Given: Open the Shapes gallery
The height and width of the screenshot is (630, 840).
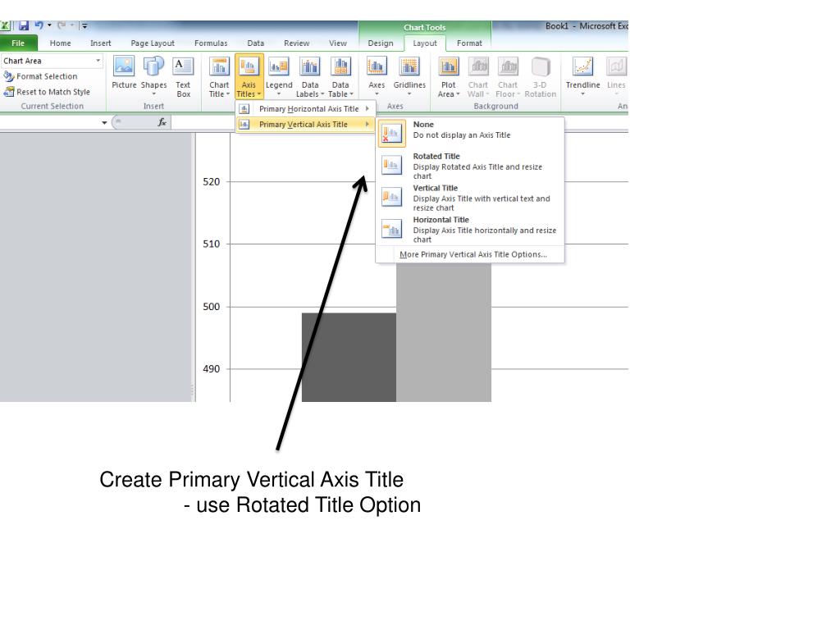Looking at the screenshot, I should coord(153,76).
